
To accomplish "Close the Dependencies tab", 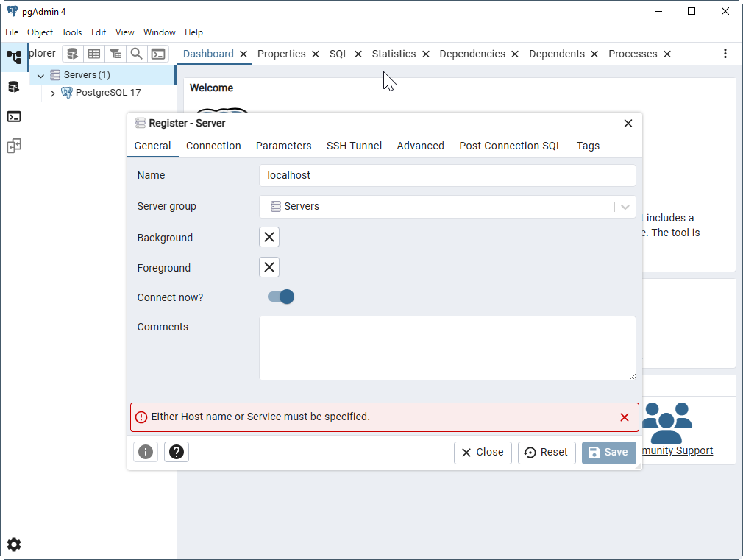I will (x=515, y=54).
